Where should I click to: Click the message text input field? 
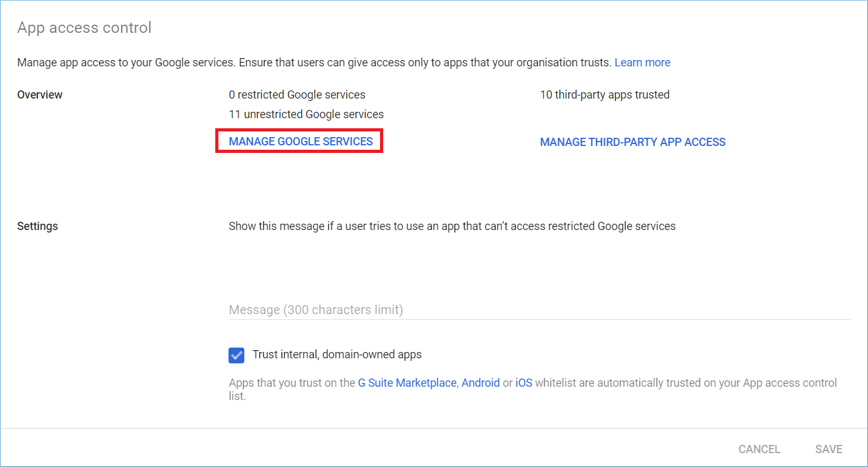[x=539, y=310]
